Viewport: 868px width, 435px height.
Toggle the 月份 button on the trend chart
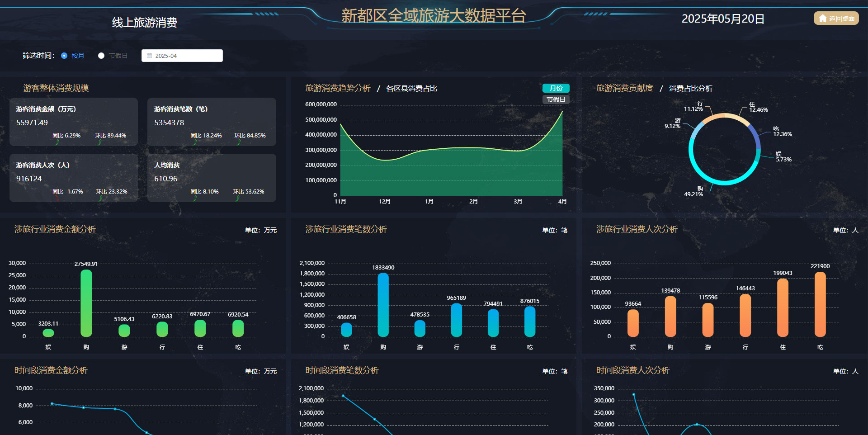point(556,88)
